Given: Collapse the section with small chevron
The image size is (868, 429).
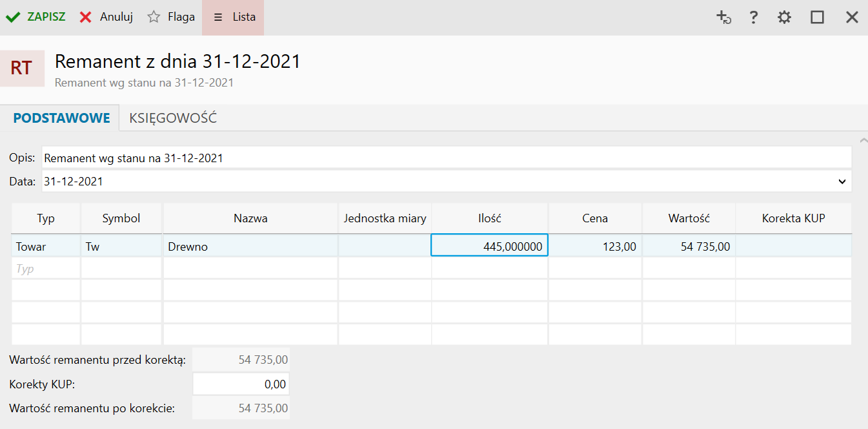Looking at the screenshot, I should pyautogui.click(x=863, y=140).
